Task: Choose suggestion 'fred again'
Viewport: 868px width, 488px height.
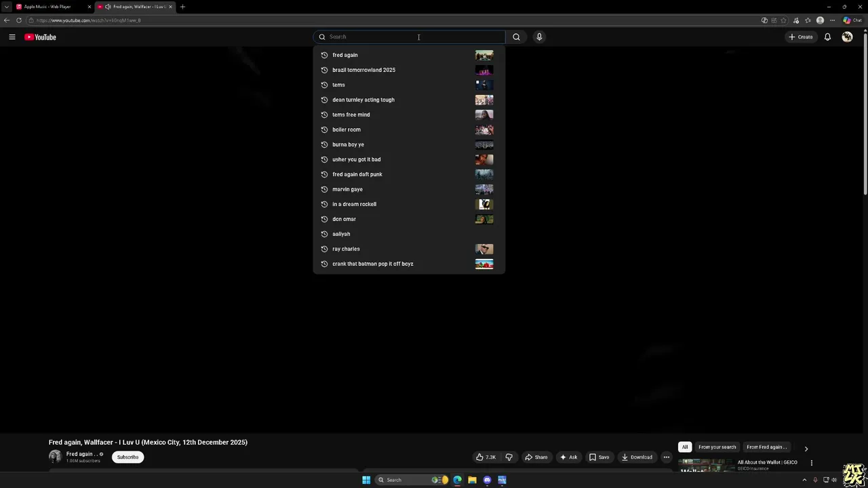Action: 409,55
